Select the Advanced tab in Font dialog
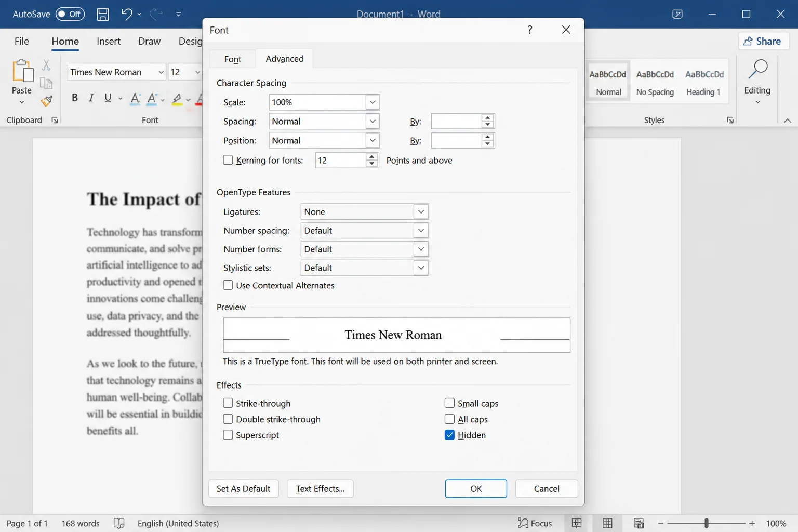798x532 pixels. (x=285, y=59)
